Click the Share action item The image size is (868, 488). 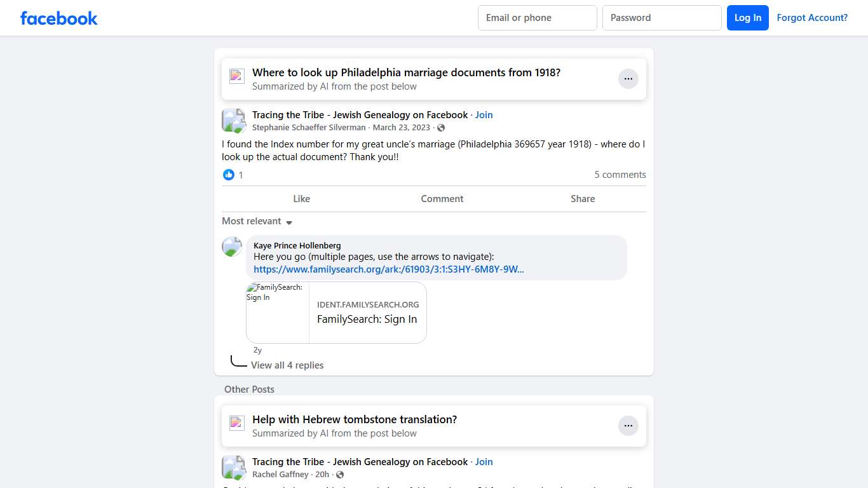click(582, 198)
